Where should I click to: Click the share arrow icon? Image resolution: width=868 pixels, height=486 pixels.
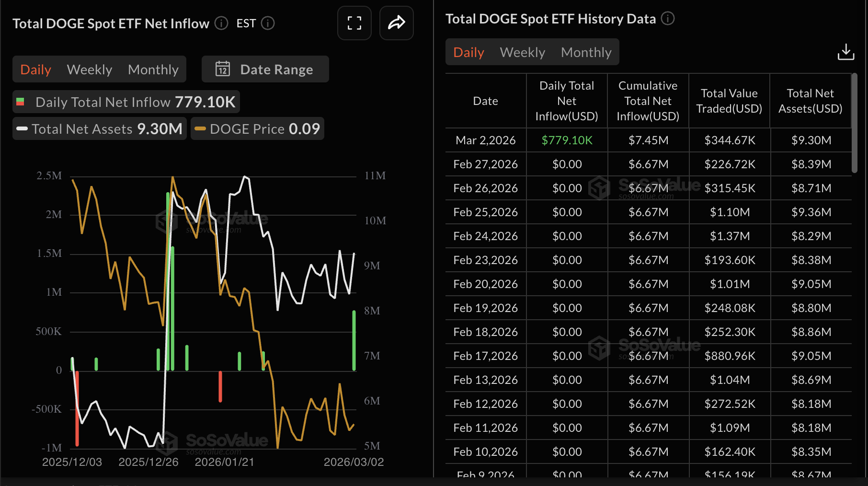396,23
